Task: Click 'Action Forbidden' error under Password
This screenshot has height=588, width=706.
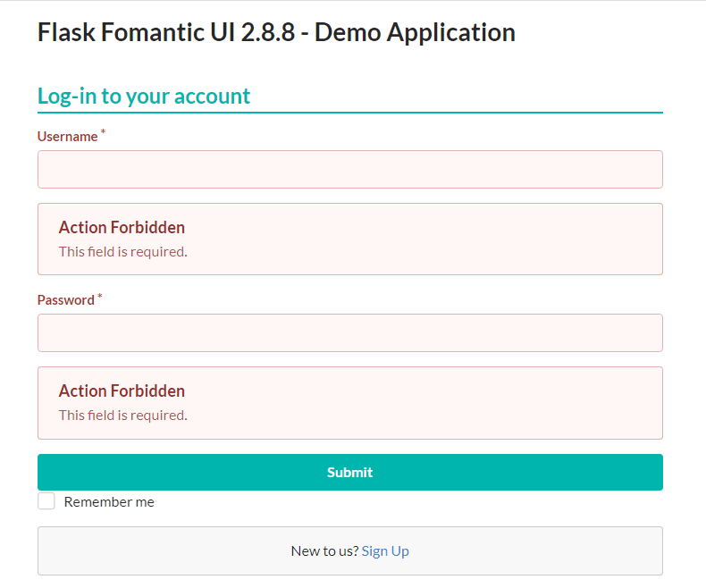Action: (x=122, y=391)
